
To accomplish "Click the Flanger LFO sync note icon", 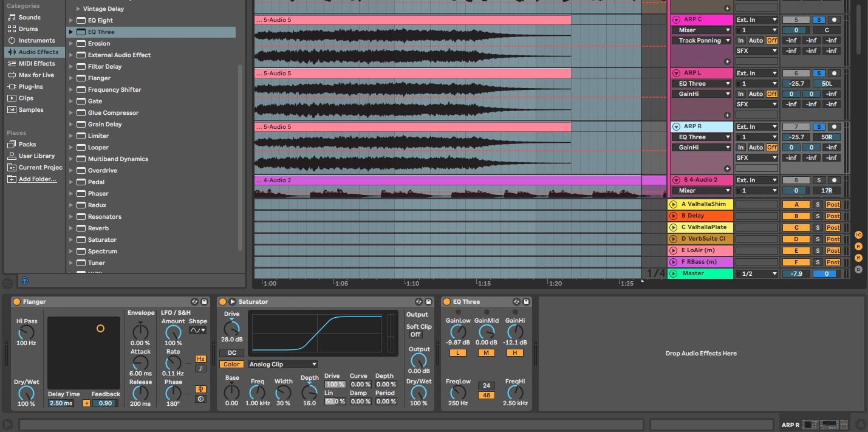I will coord(200,368).
